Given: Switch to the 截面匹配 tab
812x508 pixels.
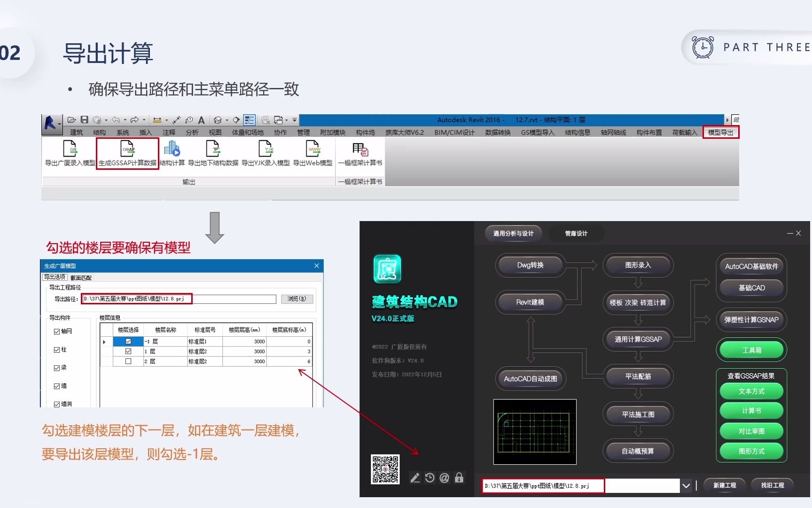Looking at the screenshot, I should point(81,278).
